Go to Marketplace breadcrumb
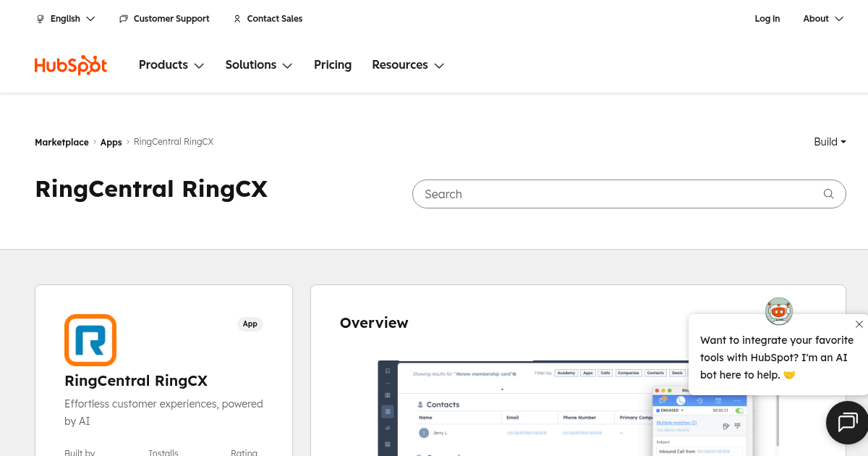 pyautogui.click(x=61, y=143)
